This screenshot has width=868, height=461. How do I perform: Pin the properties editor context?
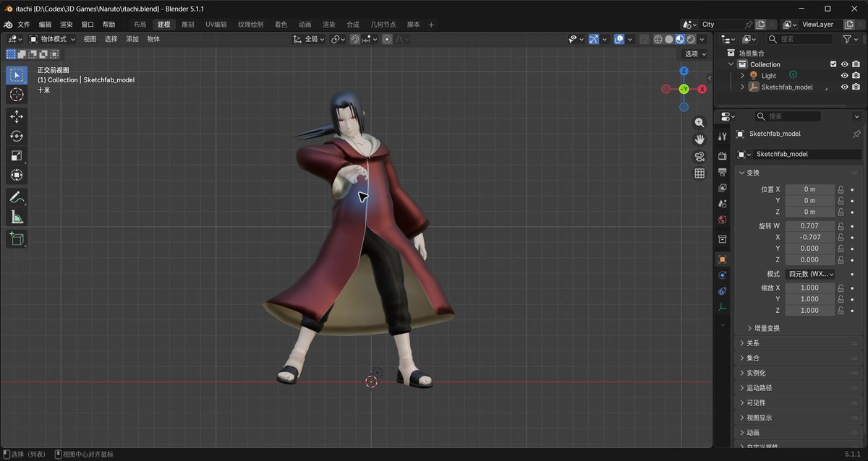tap(856, 134)
